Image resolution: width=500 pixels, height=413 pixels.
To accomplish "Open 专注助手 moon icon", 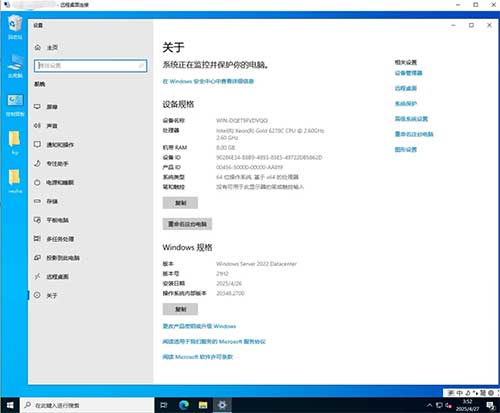I will [37, 163].
